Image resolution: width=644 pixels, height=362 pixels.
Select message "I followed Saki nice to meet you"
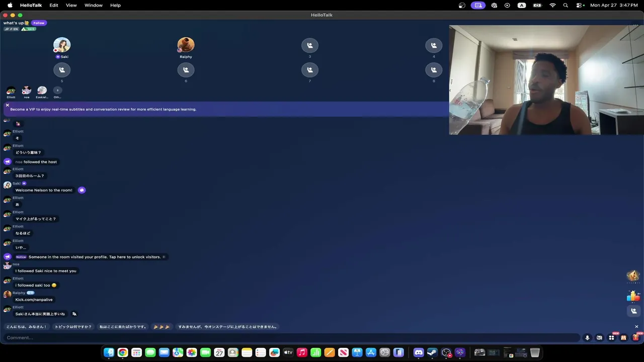(x=46, y=271)
